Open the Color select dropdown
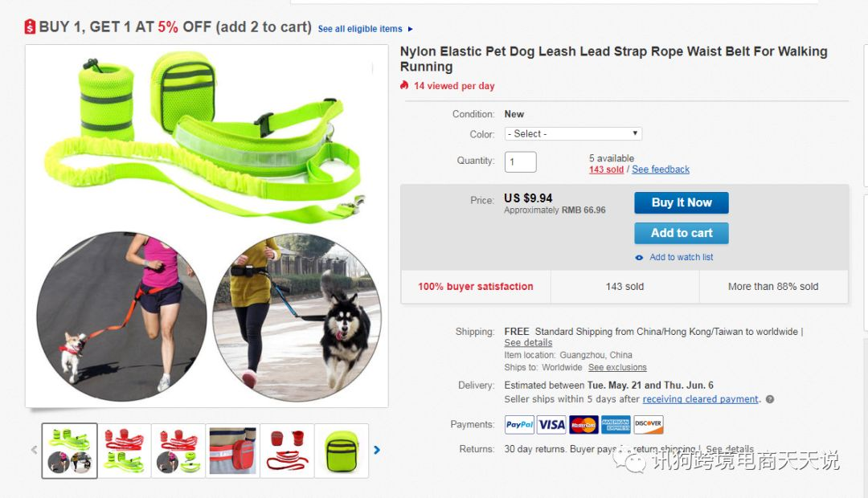 (x=573, y=134)
